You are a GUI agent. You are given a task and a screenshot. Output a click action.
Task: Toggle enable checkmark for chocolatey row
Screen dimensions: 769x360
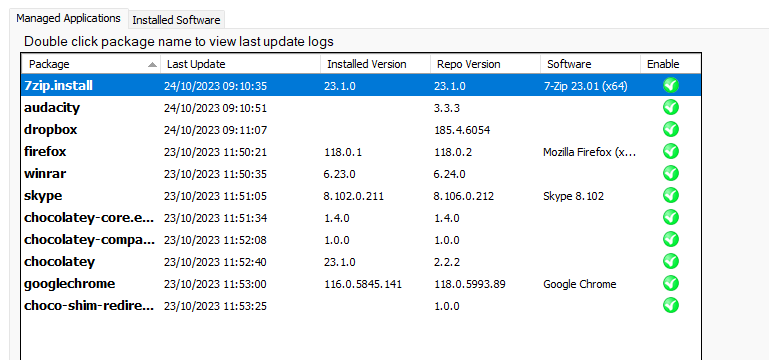pyautogui.click(x=670, y=261)
